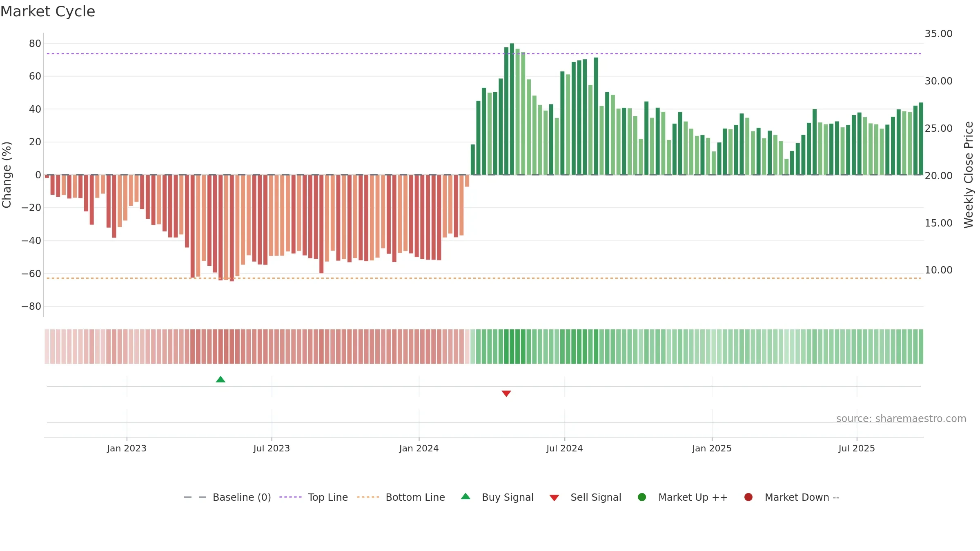This screenshot has height=551, width=980.
Task: Click the Jan 2025 axis label
Action: [x=712, y=448]
